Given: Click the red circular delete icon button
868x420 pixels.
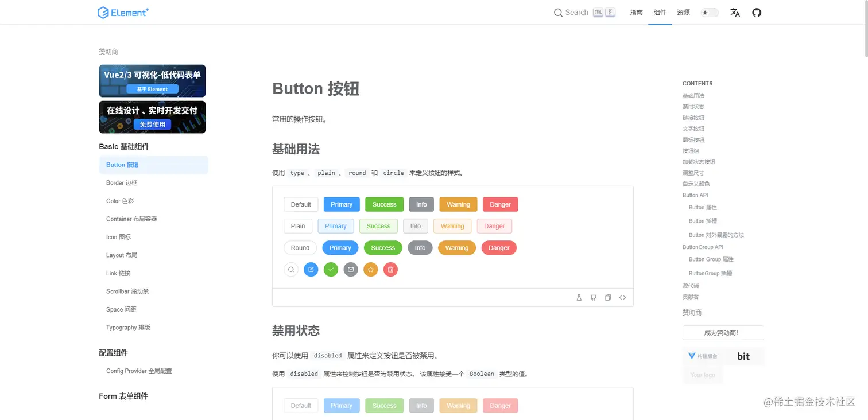Looking at the screenshot, I should tap(390, 269).
